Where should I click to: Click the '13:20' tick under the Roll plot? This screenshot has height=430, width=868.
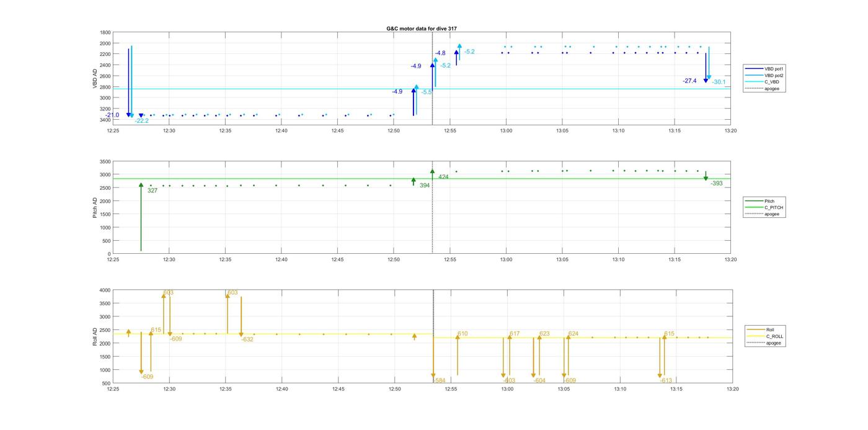[x=732, y=389]
